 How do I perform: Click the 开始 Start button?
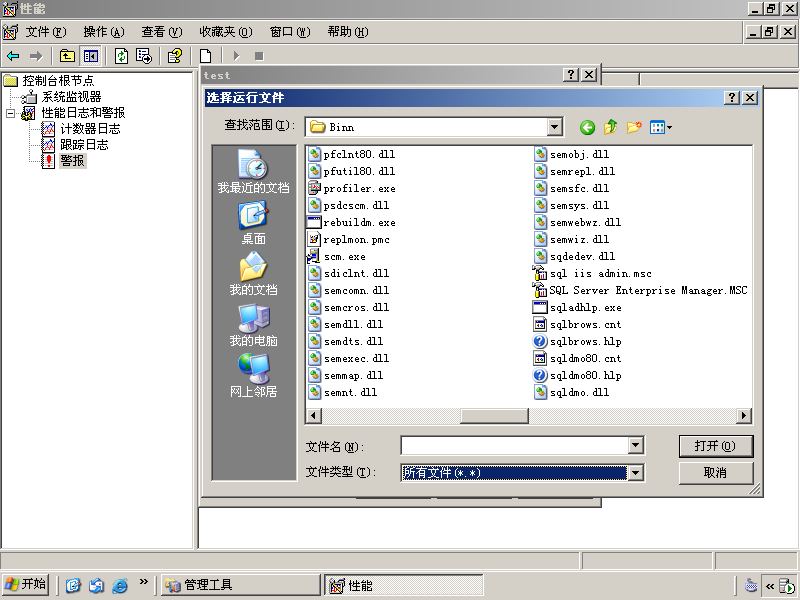[x=26, y=584]
